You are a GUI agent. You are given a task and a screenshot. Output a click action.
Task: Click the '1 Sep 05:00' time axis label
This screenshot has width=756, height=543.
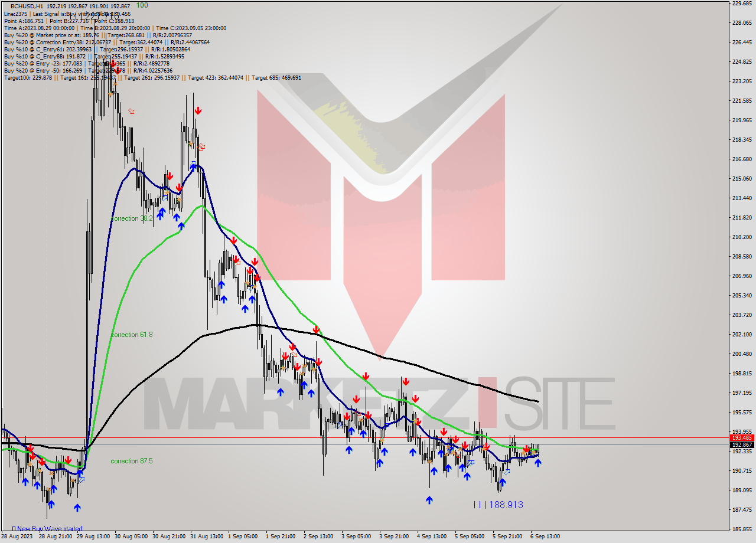[243, 537]
